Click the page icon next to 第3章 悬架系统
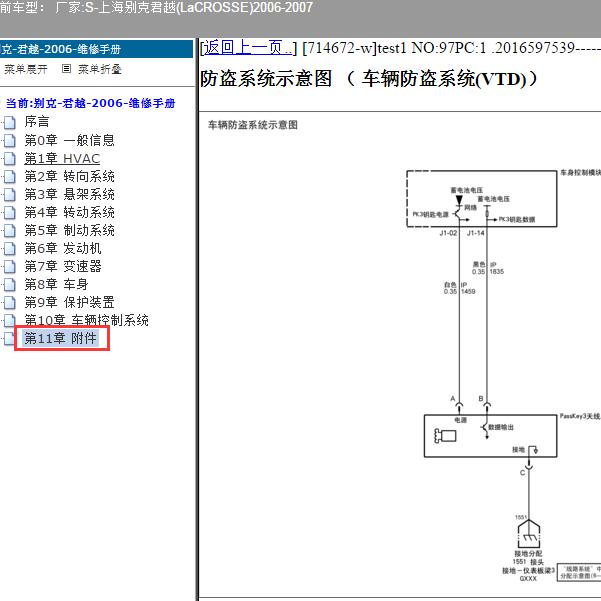The width and height of the screenshot is (601, 601). click(x=9, y=195)
